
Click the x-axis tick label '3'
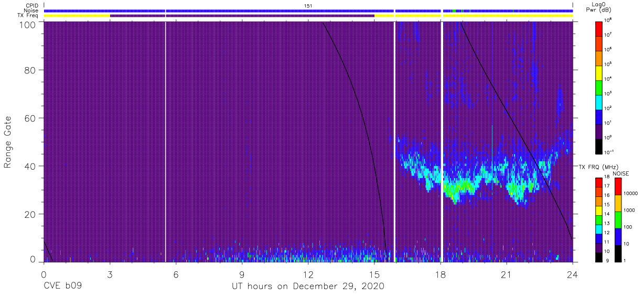(110, 274)
